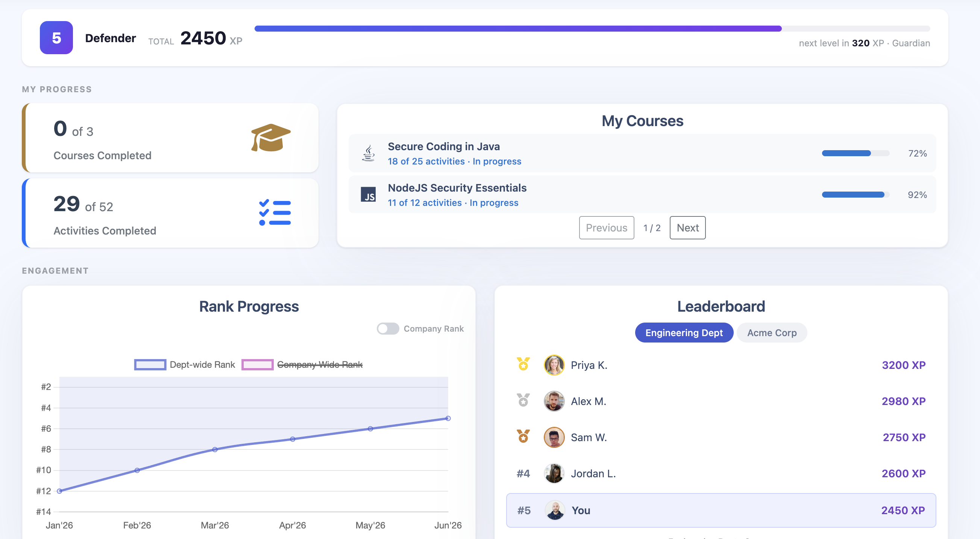Image resolution: width=980 pixels, height=539 pixels.
Task: Click the NodeJS course 92% progress bar
Action: (x=855, y=195)
